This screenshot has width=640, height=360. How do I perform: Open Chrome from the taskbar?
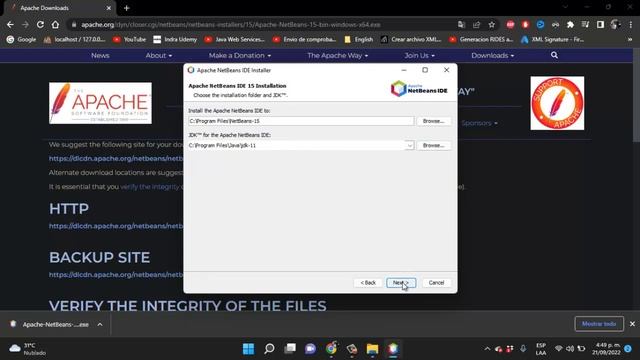pos(331,349)
